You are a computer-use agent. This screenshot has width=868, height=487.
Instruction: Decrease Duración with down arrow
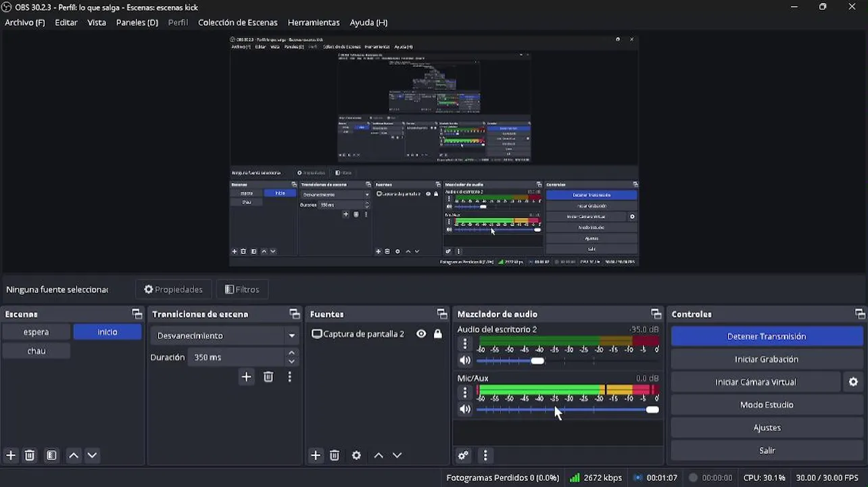pos(291,362)
